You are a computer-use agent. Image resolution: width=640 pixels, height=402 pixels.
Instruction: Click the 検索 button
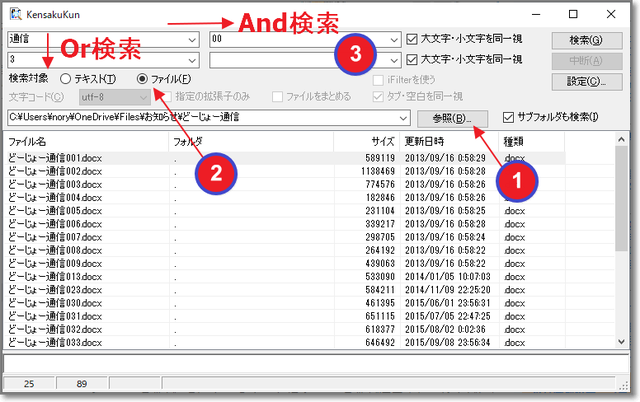coord(584,40)
